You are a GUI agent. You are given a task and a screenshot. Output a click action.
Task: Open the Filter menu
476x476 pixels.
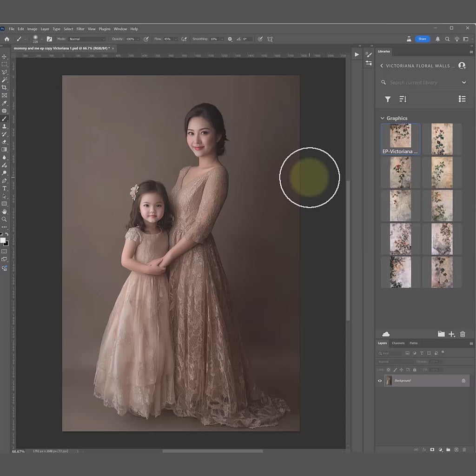click(80, 29)
